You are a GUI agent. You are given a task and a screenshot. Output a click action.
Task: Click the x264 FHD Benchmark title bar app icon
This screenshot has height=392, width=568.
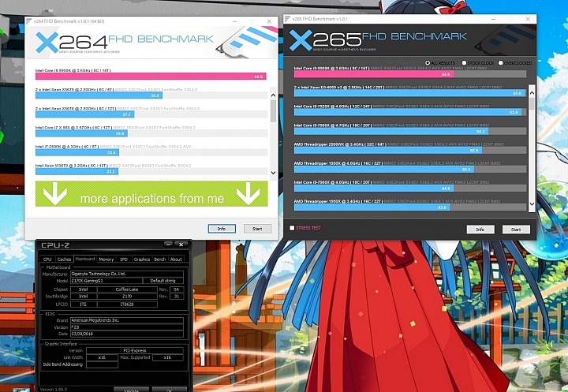coord(28,21)
